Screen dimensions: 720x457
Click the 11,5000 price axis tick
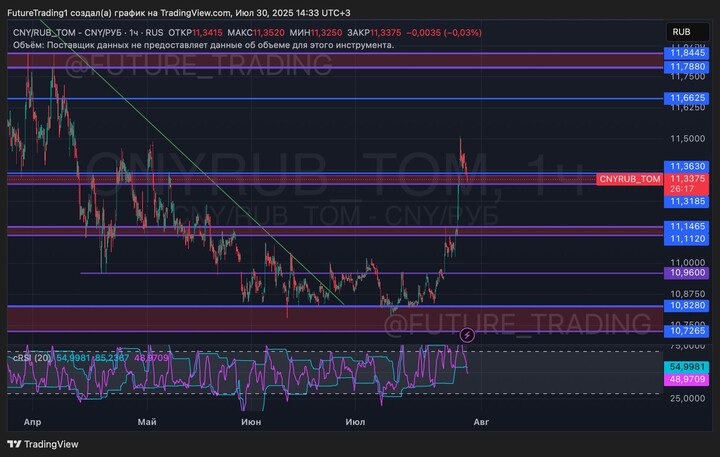point(687,139)
